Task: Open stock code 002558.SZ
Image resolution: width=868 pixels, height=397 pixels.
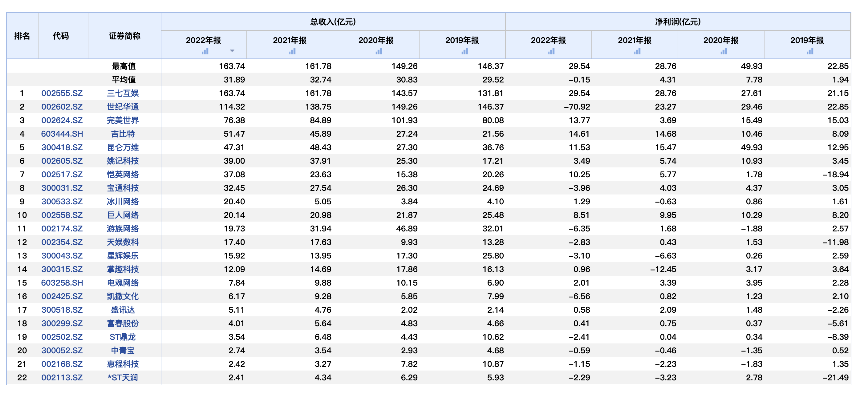Action: coord(62,215)
